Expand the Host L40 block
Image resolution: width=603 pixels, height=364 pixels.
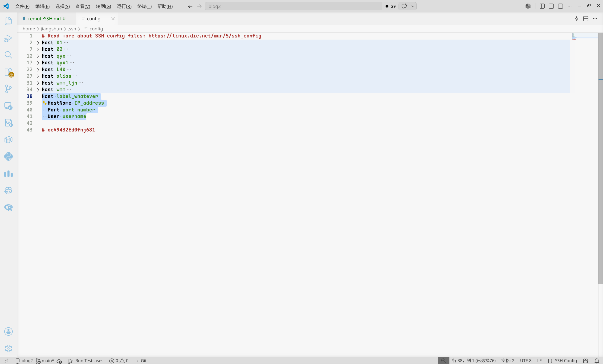[38, 70]
